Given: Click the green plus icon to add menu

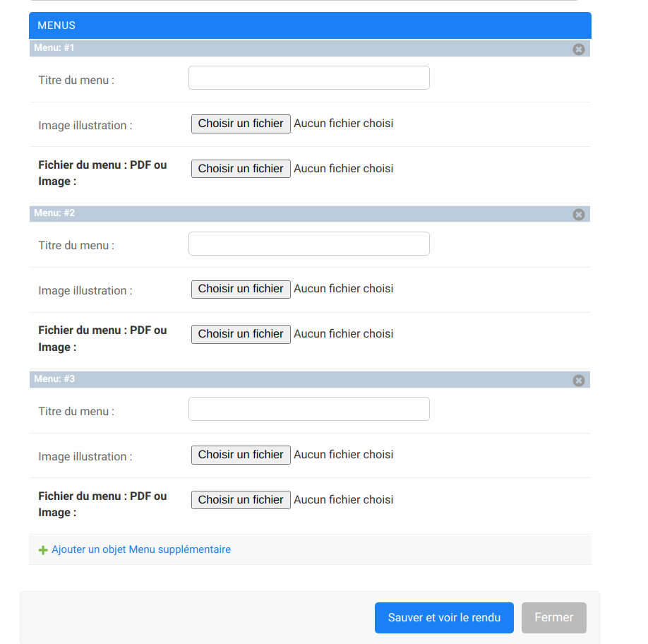Looking at the screenshot, I should tap(43, 550).
